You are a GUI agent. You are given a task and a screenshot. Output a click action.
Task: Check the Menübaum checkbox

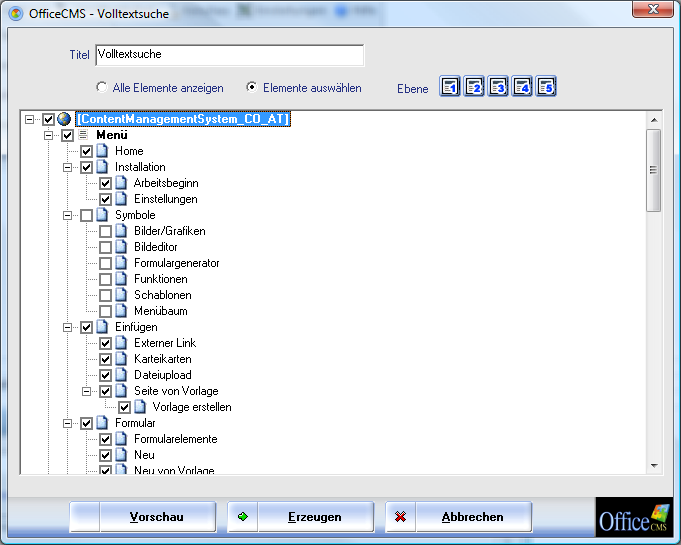pyautogui.click(x=106, y=311)
